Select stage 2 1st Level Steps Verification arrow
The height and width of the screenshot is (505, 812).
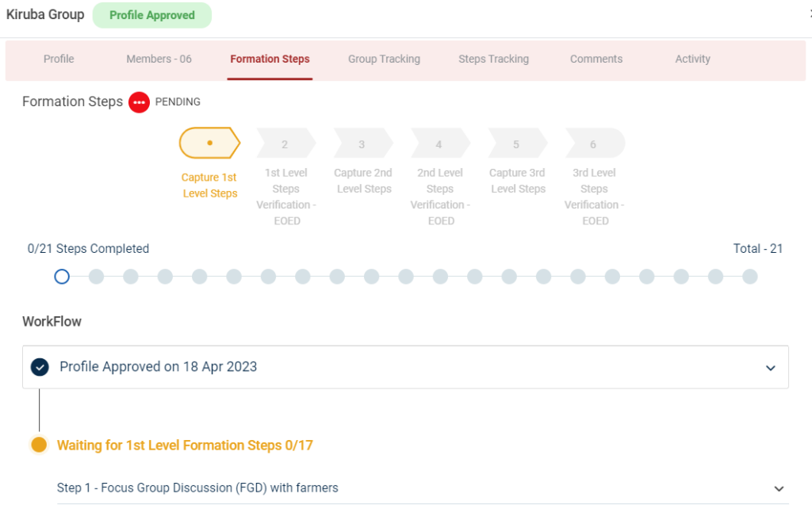tap(285, 144)
